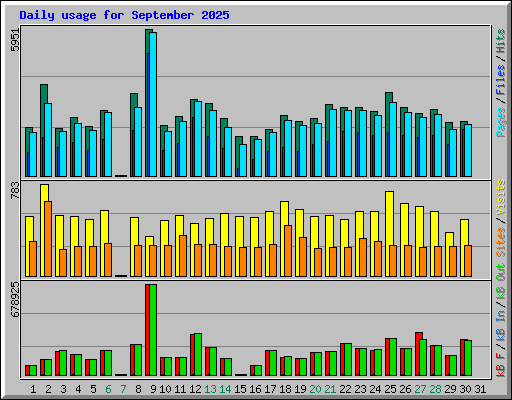
Task: Click day 12 on the x-axis
Action: (x=195, y=389)
